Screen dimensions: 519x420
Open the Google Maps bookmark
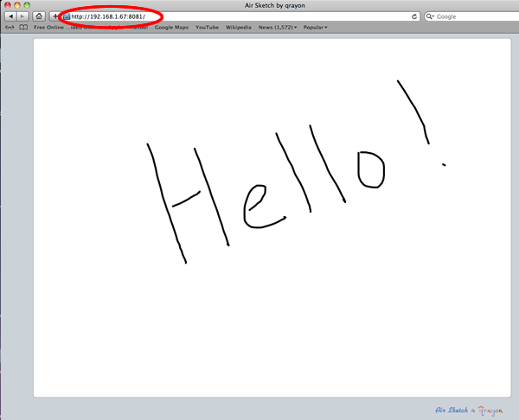171,28
